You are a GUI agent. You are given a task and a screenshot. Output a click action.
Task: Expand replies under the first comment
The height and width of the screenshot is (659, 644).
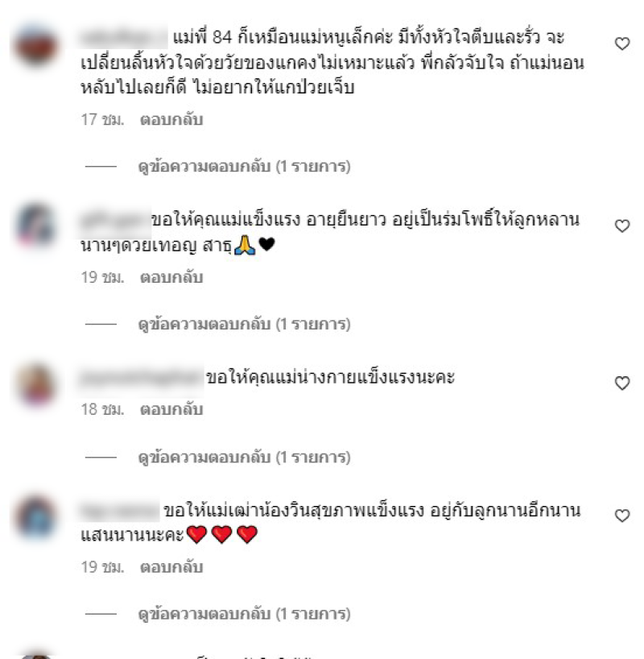tap(244, 167)
